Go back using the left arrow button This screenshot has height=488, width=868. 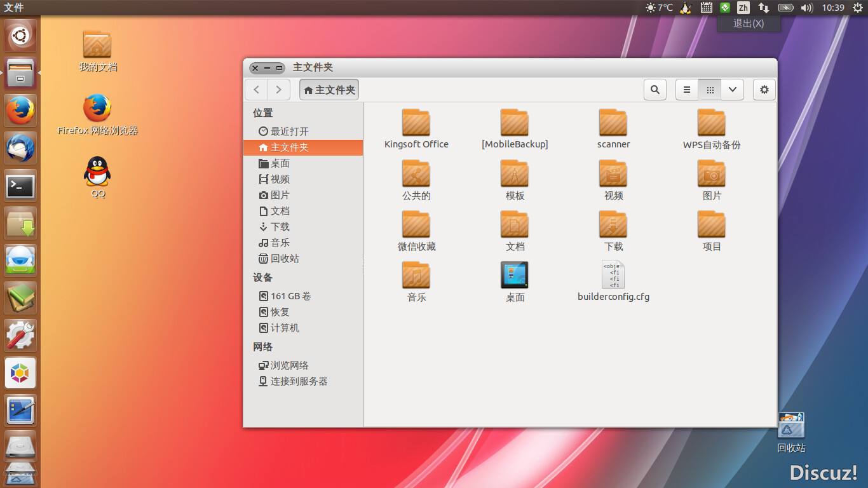point(256,90)
